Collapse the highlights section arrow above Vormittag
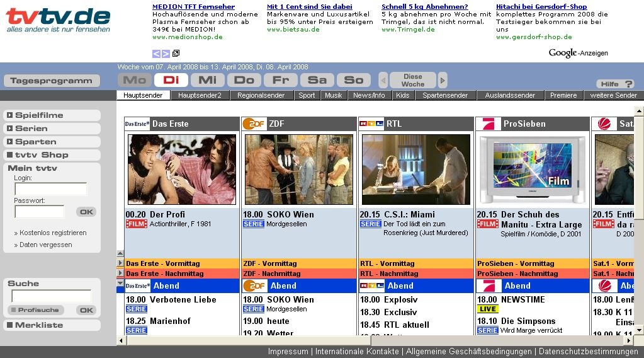 pos(120,253)
